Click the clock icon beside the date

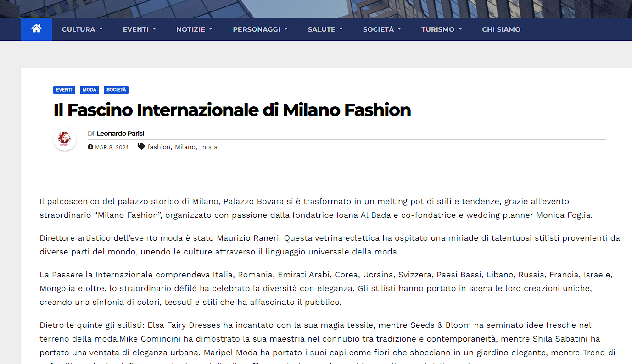coord(90,147)
